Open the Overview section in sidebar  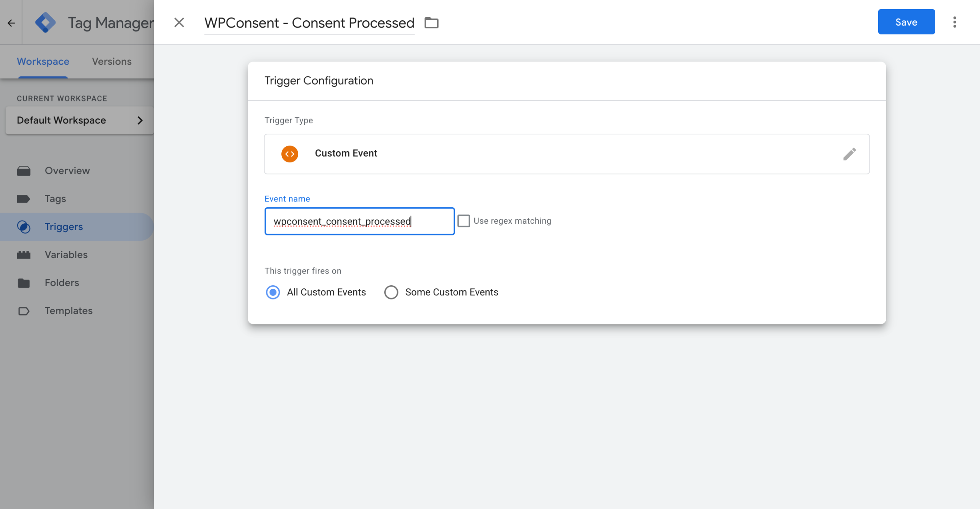click(24, 170)
